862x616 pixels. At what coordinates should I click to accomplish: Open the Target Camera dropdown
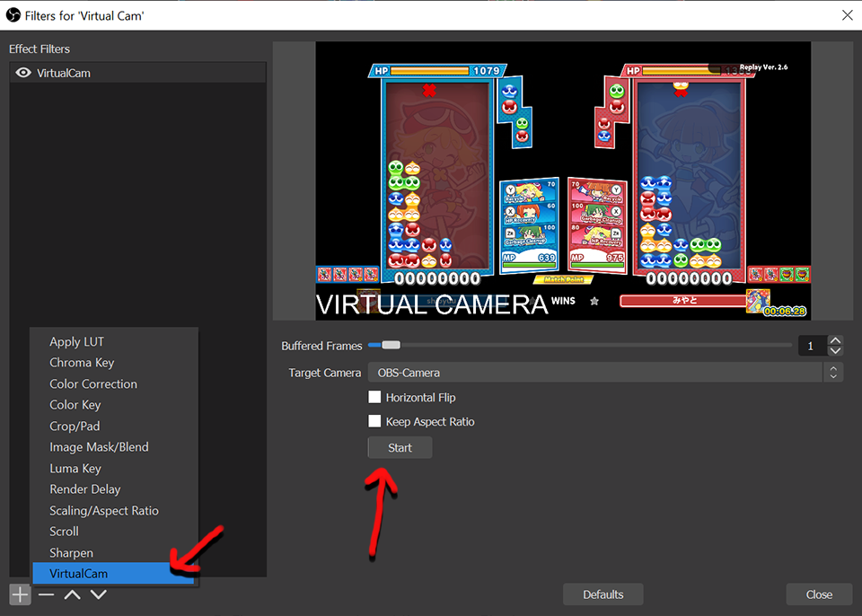point(604,373)
